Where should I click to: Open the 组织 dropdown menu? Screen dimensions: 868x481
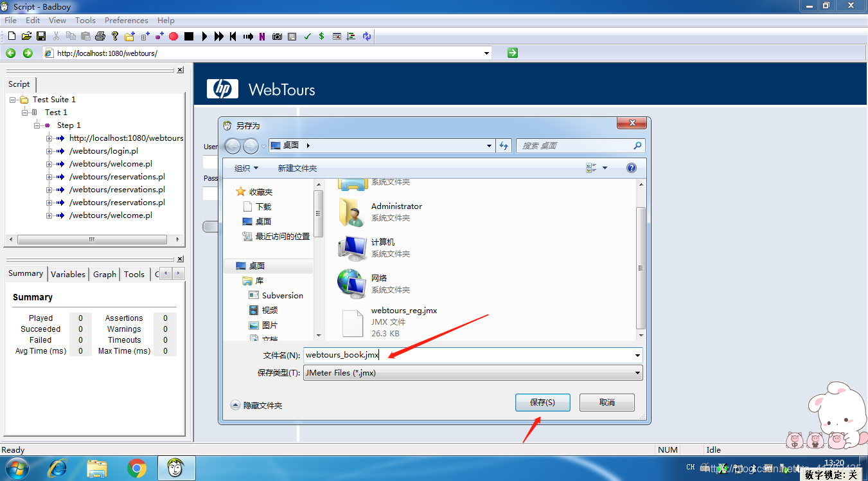pos(247,168)
